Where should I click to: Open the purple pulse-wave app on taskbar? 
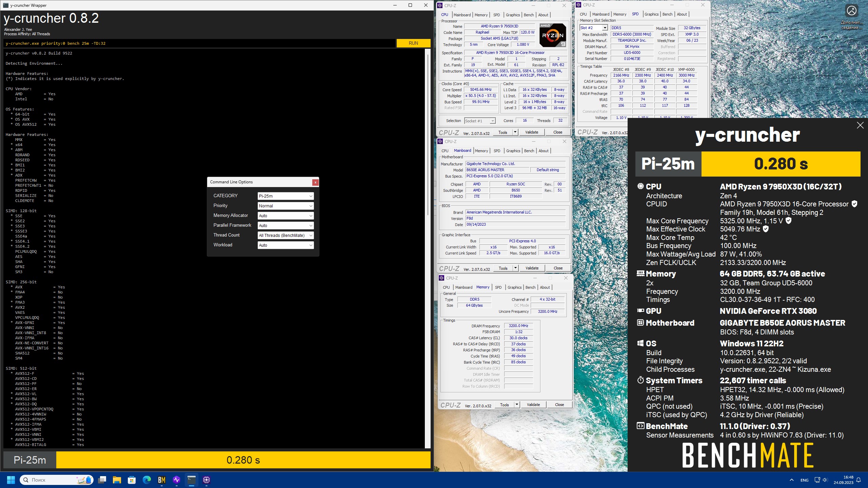[177, 480]
